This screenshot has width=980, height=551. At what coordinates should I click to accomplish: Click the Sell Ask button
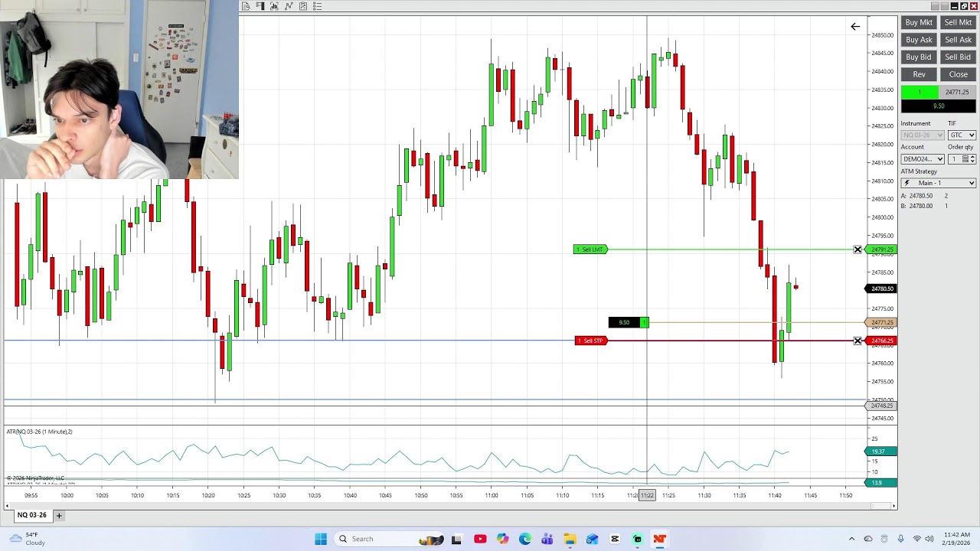pyautogui.click(x=958, y=40)
